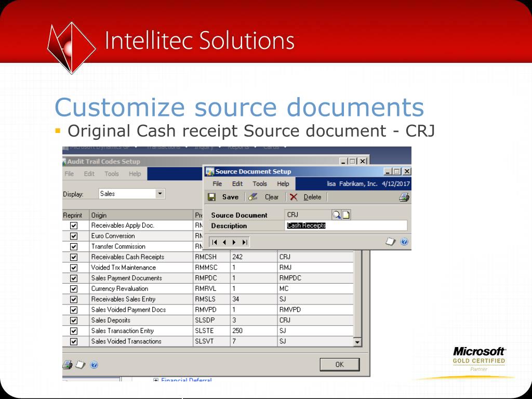The width and height of the screenshot is (532, 399).
Task: Open Help menu in Source Document Setup
Action: (283, 183)
